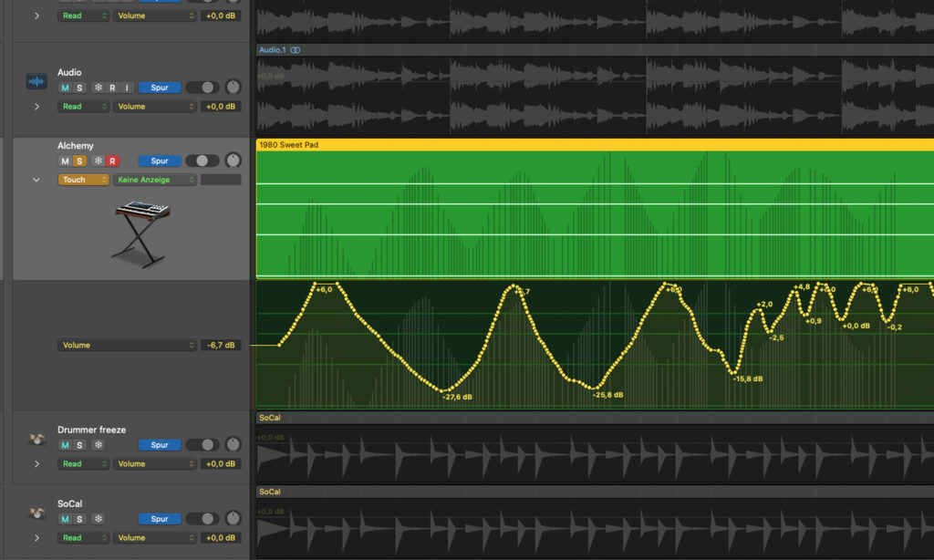The height and width of the screenshot is (560, 934).
Task: Select the SoCal region on Drummer freeze track
Action: [595, 419]
